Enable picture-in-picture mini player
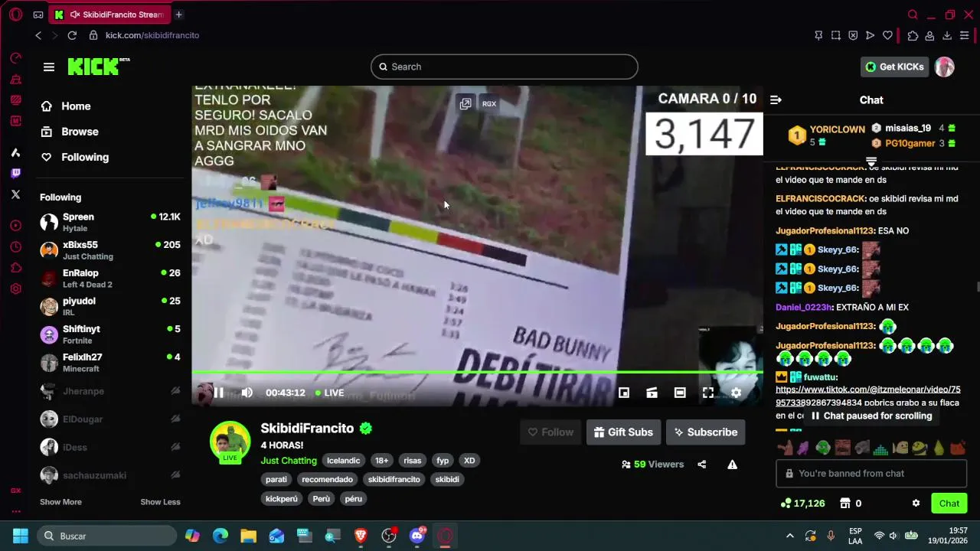The image size is (980, 551). point(624,393)
